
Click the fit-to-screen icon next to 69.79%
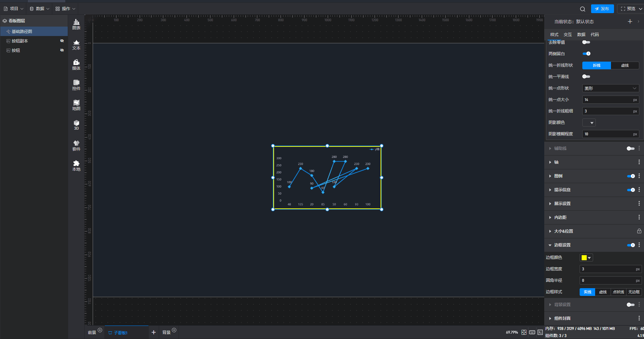coord(524,332)
